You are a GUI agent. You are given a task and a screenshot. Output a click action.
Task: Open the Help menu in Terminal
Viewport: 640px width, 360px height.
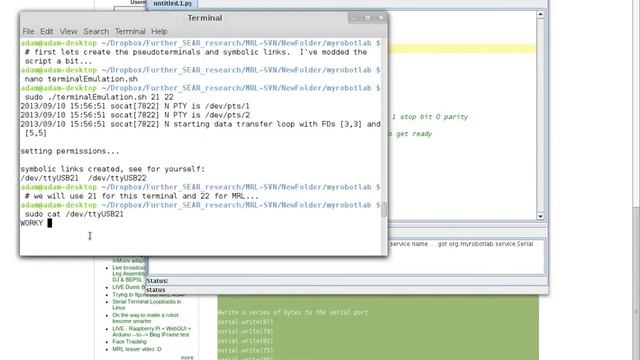tap(159, 31)
